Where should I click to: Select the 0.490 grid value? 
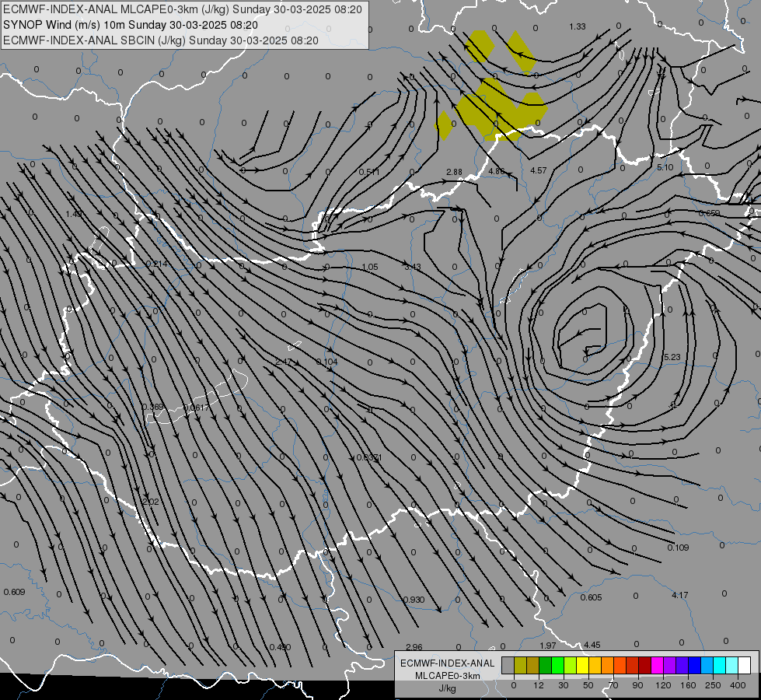280,647
